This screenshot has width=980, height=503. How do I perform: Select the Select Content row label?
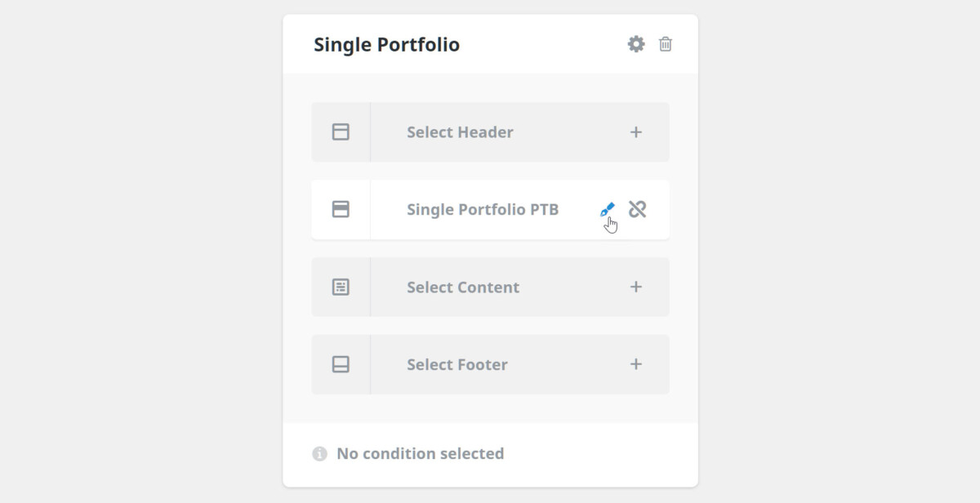click(x=462, y=287)
